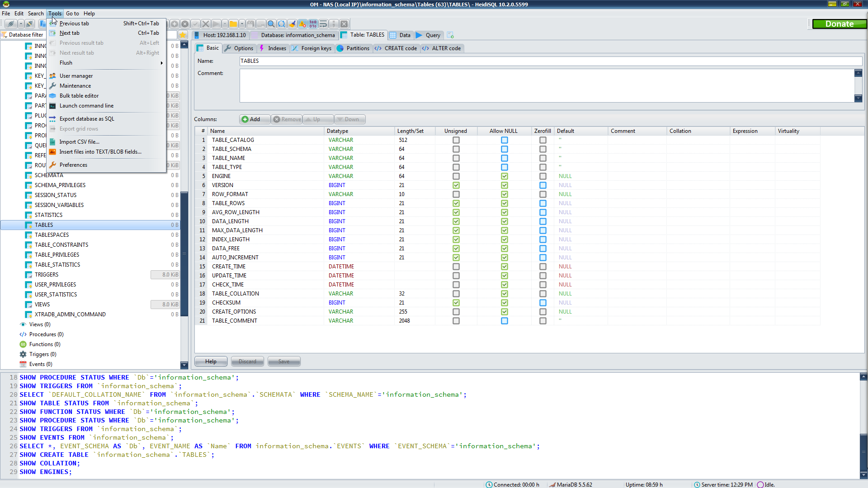Toggle the stop-on-errors warning icon
The image size is (868, 488).
click(x=302, y=24)
